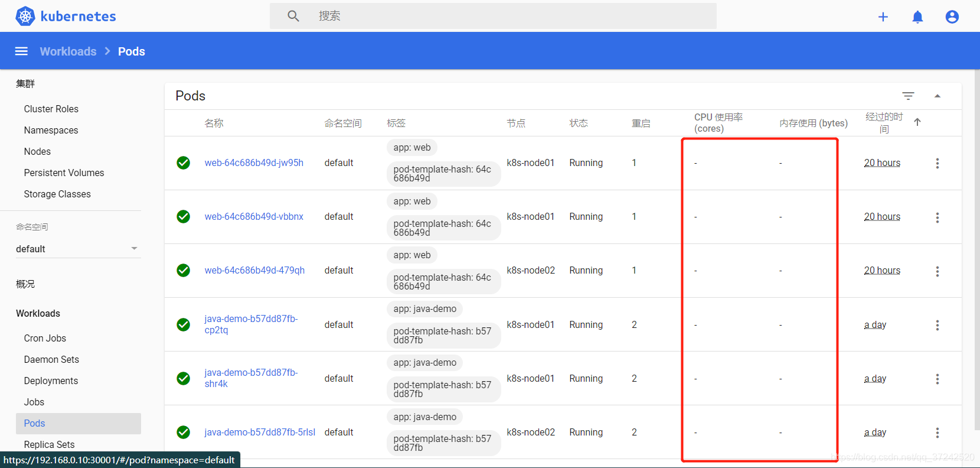
Task: Click the 经过的时间 column header
Action: click(x=884, y=123)
